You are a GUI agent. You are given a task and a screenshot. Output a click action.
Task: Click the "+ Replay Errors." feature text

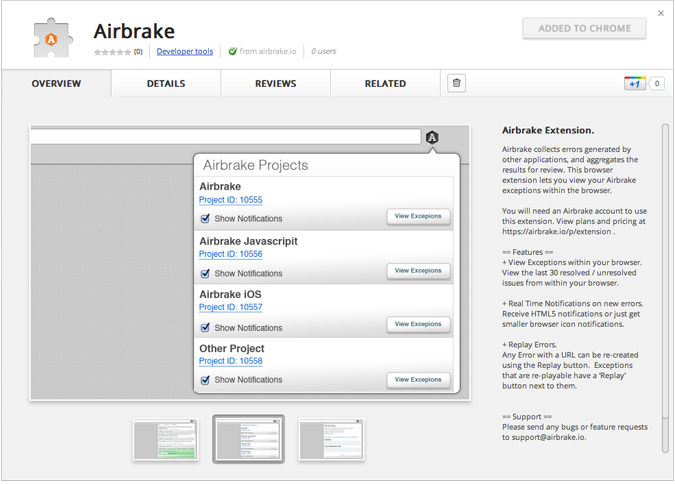pyautogui.click(x=529, y=344)
